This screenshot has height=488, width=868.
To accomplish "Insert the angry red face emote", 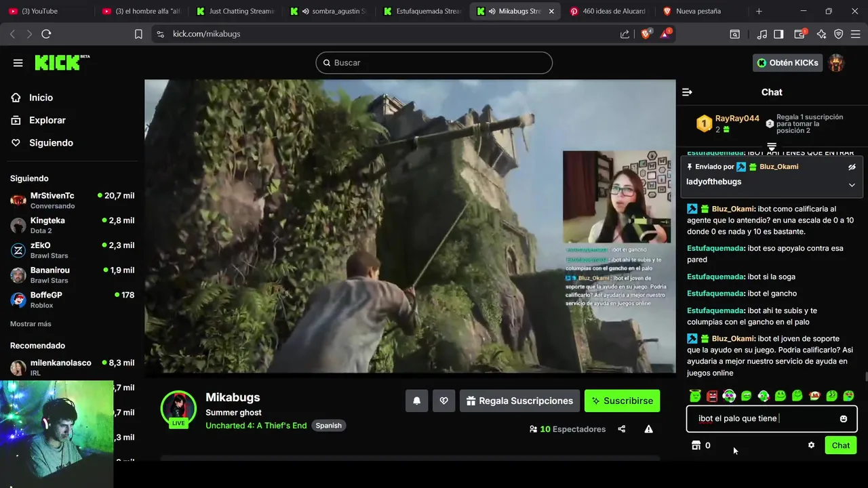I will [712, 396].
